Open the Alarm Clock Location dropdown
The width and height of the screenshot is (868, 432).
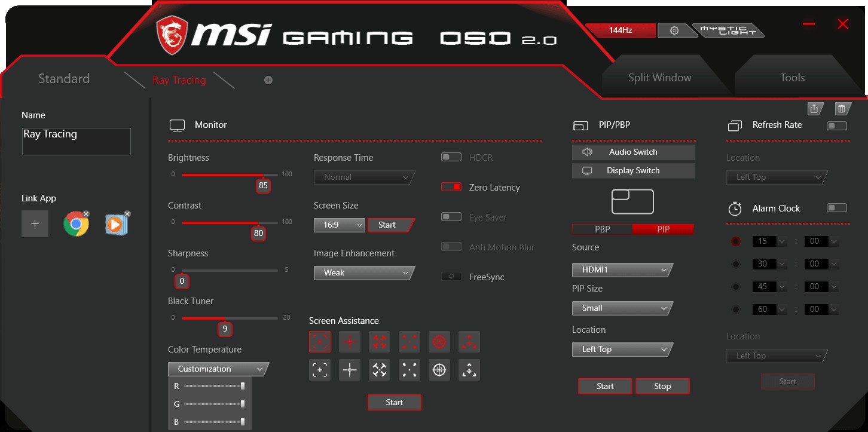point(777,356)
